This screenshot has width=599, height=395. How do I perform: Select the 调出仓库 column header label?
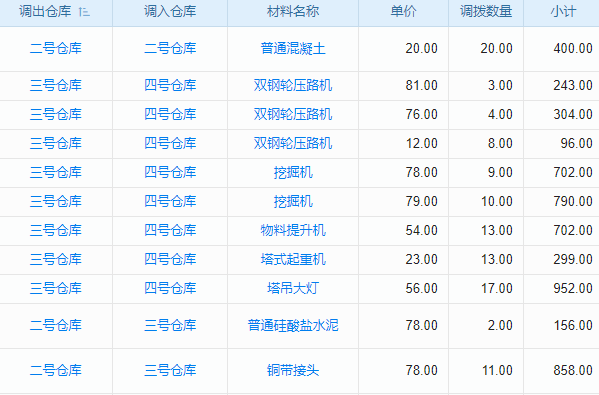(45, 11)
